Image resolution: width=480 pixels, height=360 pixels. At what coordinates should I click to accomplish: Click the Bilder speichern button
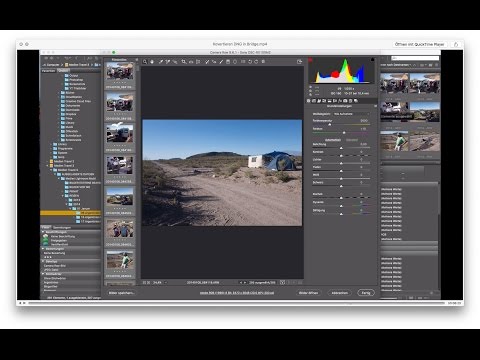click(x=122, y=293)
